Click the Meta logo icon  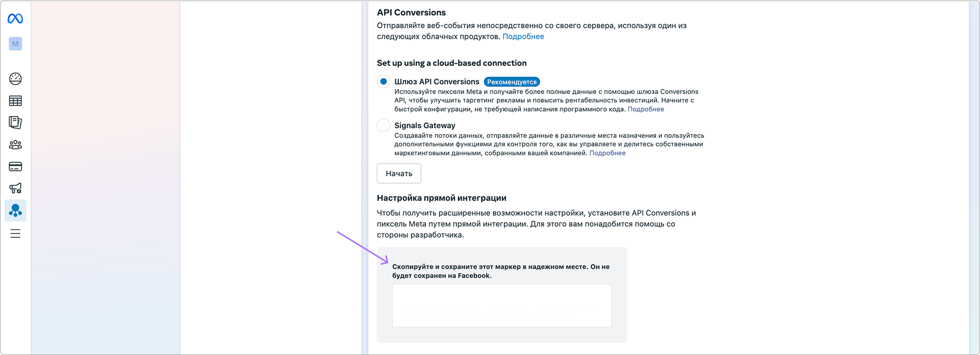point(15,19)
